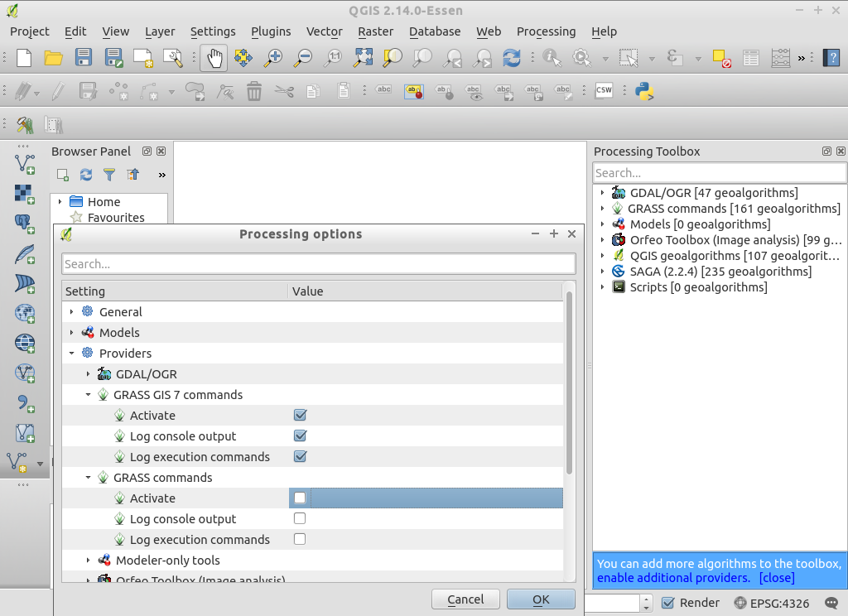Collapse the GRASS GIS 7 commands group
This screenshot has height=616, width=848.
pos(88,394)
